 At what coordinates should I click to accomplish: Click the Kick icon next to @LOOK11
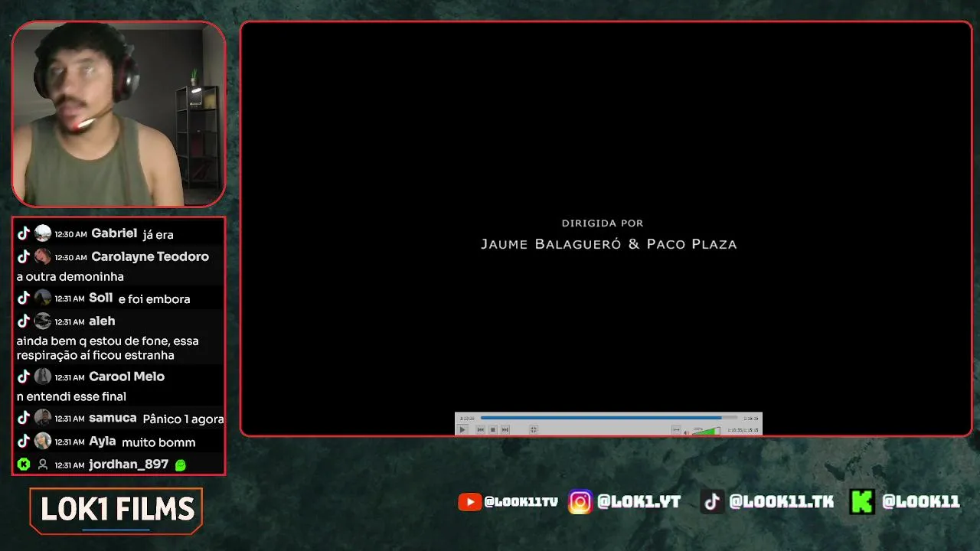coord(862,502)
